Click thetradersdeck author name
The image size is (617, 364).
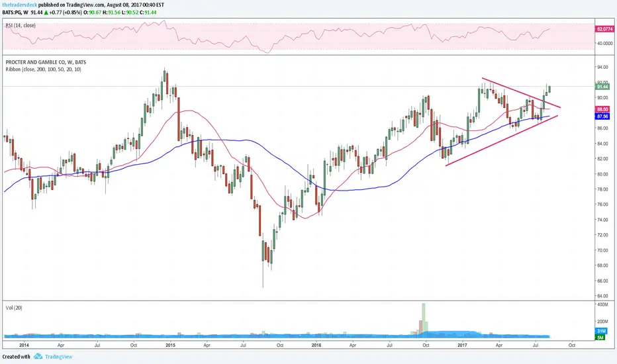[20, 5]
